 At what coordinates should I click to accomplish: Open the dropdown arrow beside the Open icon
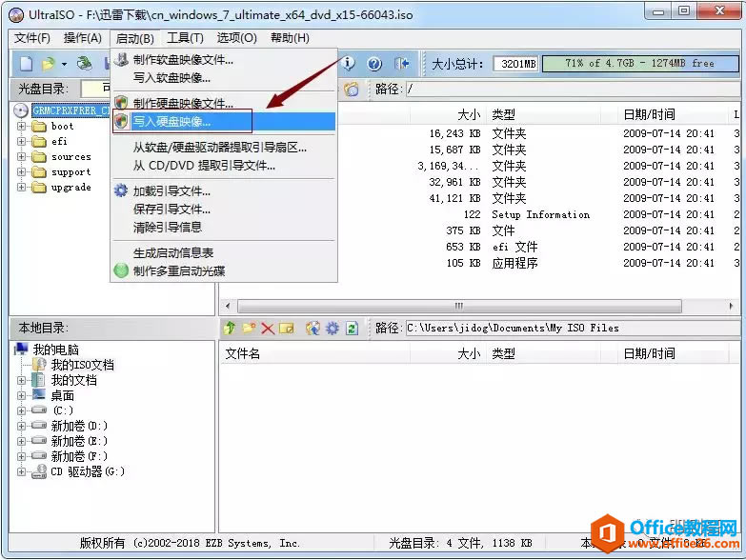(x=64, y=64)
